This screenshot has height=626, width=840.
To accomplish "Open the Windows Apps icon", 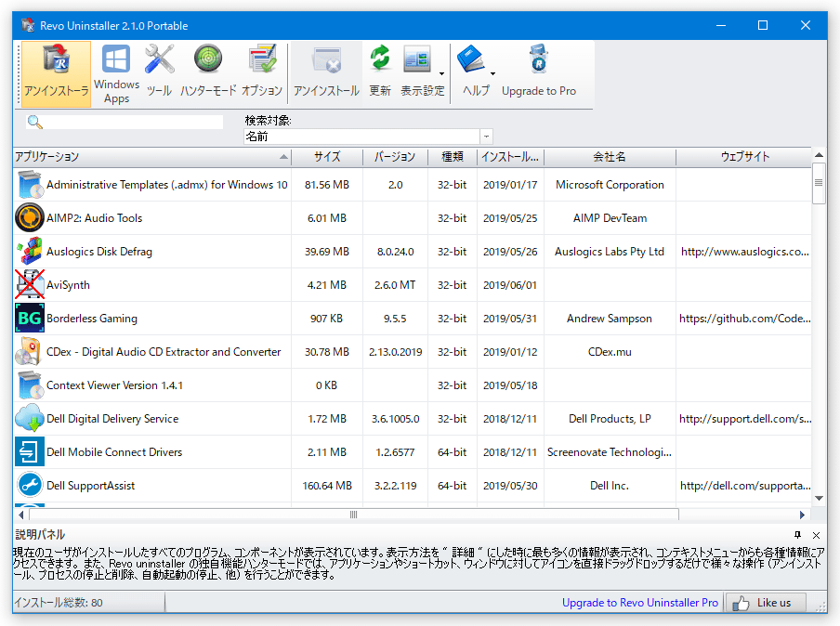I will tap(116, 73).
